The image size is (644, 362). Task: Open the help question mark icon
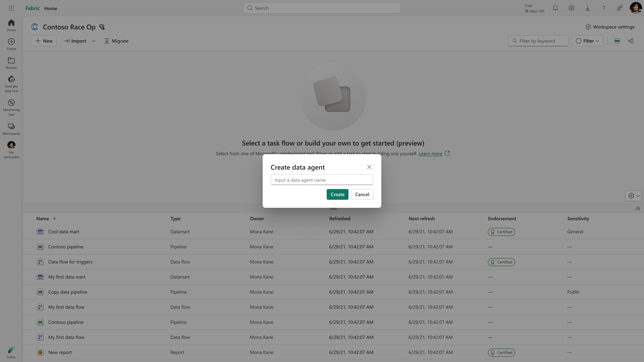(604, 8)
